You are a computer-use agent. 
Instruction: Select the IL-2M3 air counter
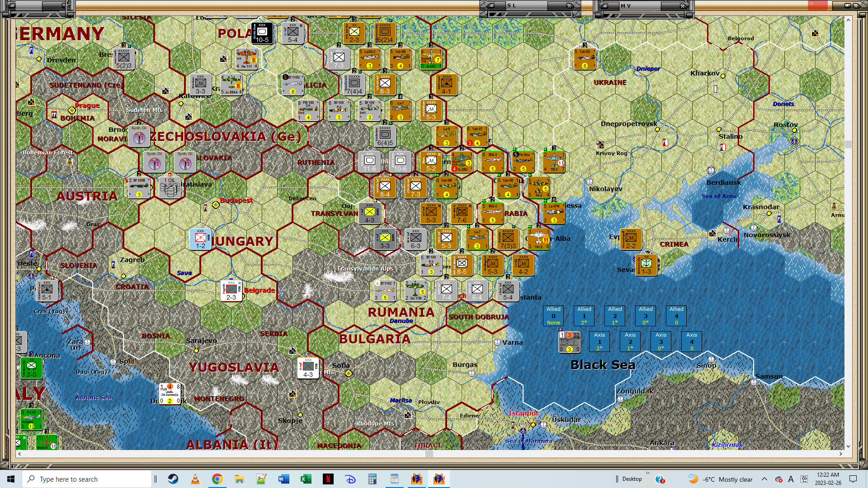click(462, 162)
